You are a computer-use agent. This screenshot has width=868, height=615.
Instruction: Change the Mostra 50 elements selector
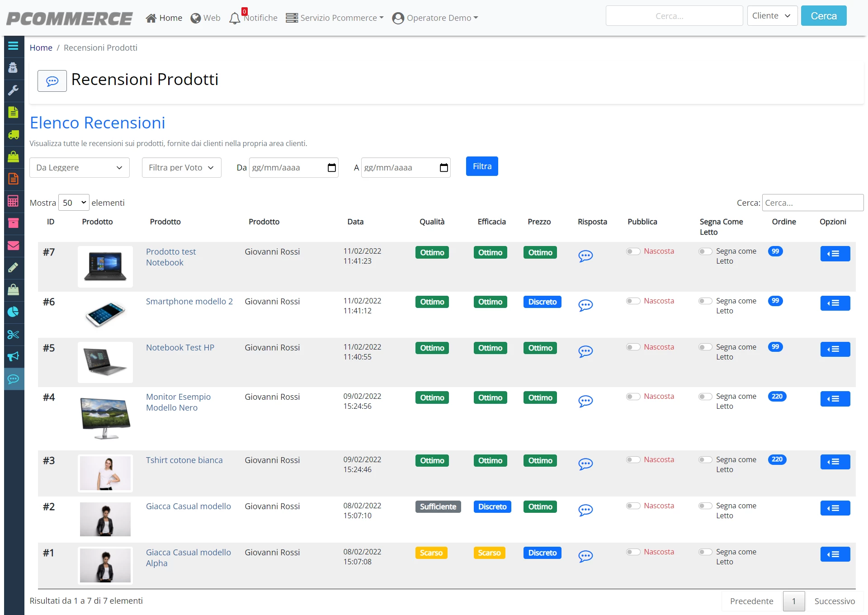click(x=74, y=203)
